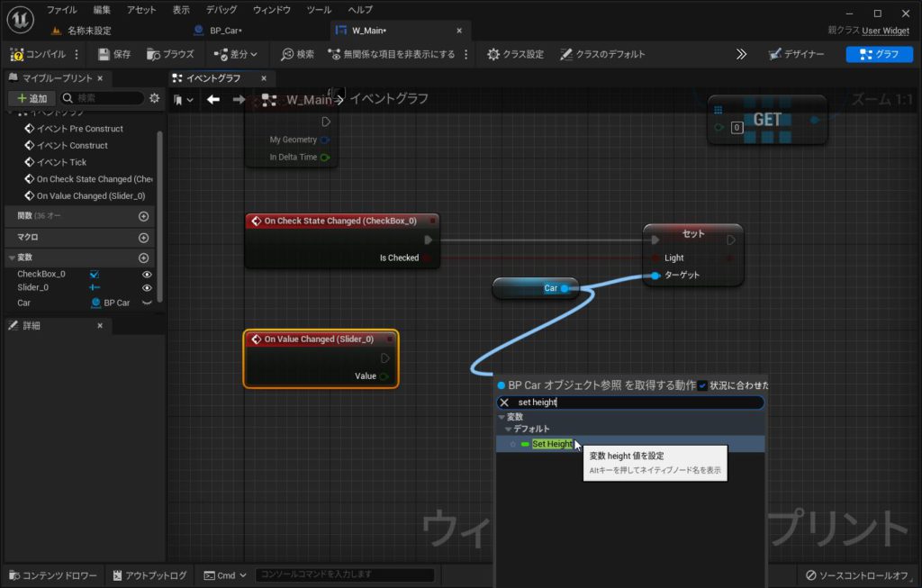
Task: Expand the toolbar overflow chevron
Action: (x=742, y=54)
